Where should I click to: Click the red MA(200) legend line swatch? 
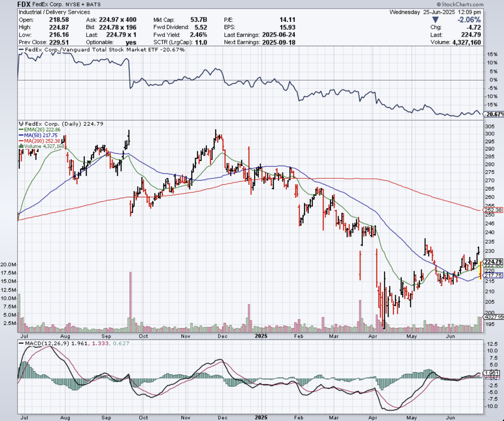click(21, 141)
